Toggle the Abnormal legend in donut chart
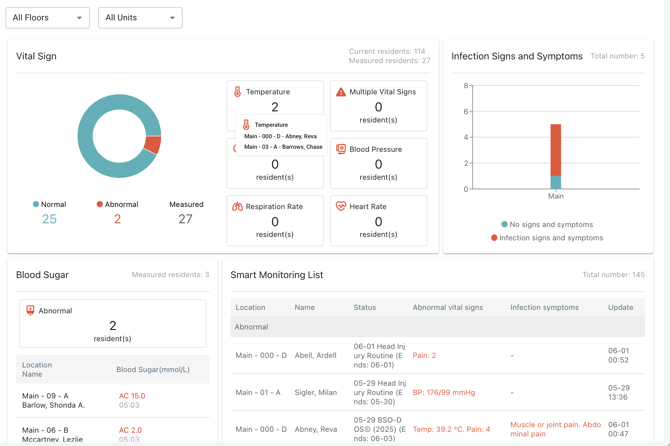670x446 pixels. tap(118, 204)
